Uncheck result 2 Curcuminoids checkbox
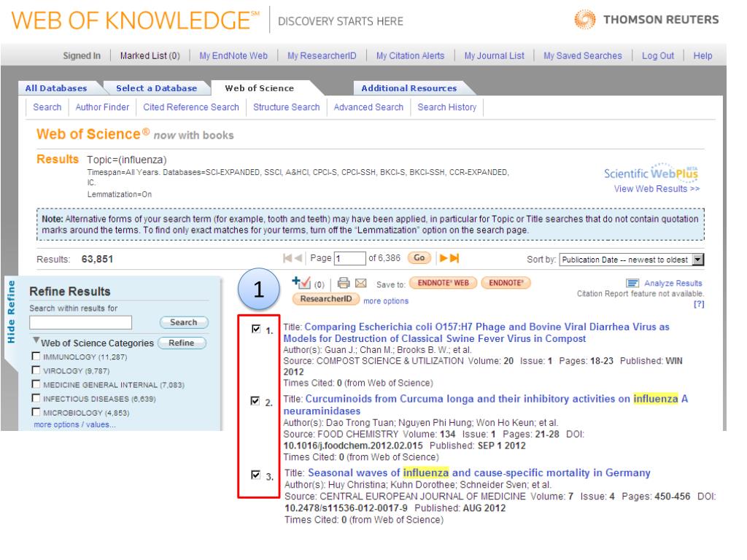This screenshot has width=747, height=560. pos(255,401)
